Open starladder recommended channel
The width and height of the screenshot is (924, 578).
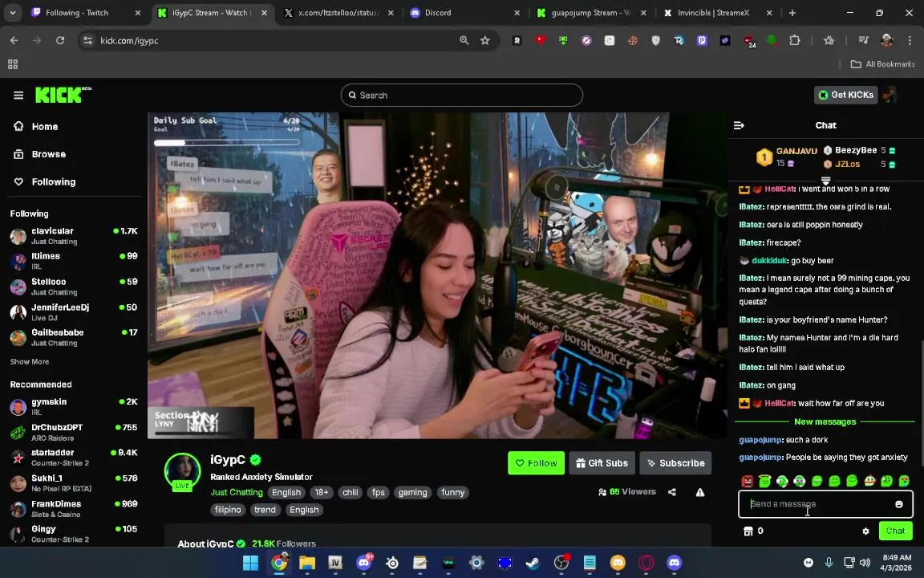[74, 458]
